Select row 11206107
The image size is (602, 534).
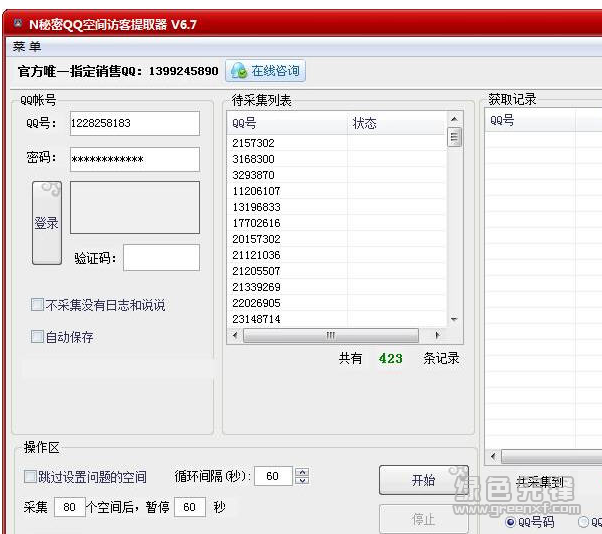(337, 191)
